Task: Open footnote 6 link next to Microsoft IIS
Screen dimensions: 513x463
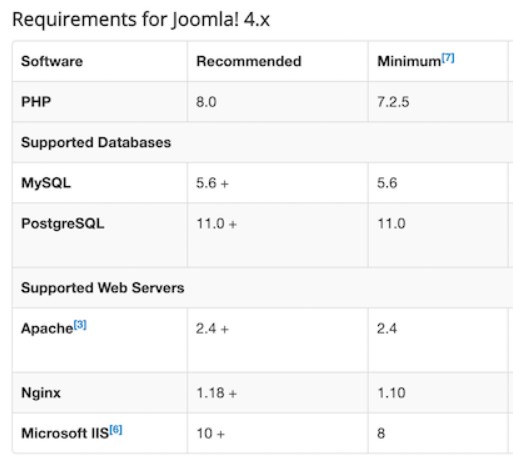Action: click(x=116, y=430)
